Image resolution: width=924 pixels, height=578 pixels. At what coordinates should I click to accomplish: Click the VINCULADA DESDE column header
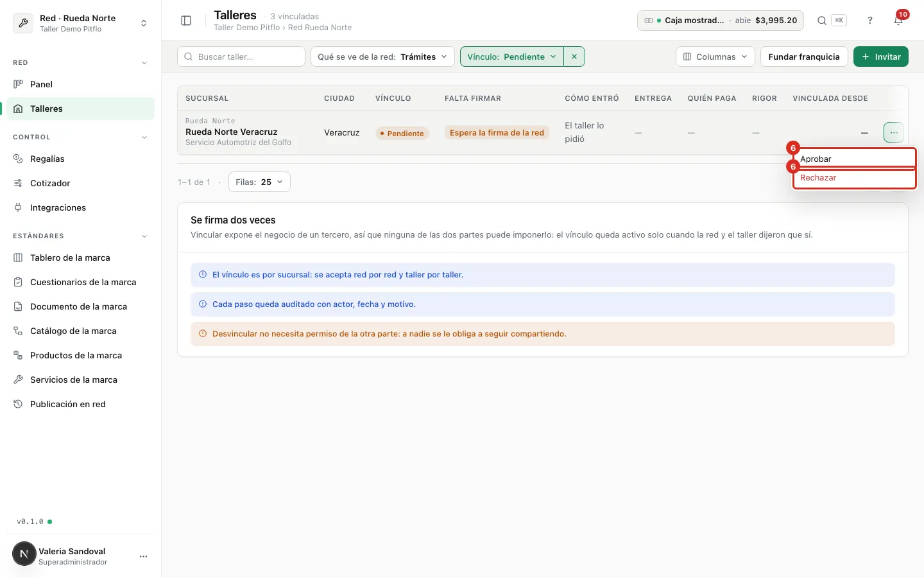click(830, 98)
